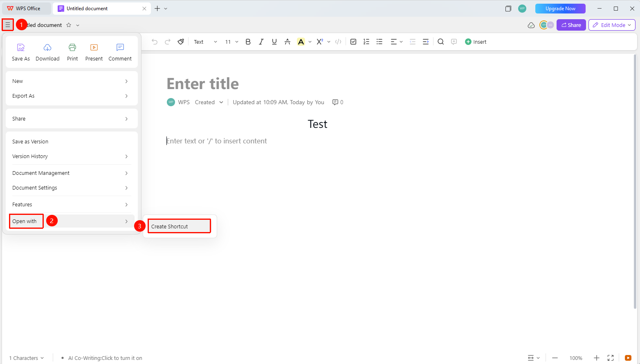Open the Export As submenu
The image size is (640, 364).
tap(72, 96)
